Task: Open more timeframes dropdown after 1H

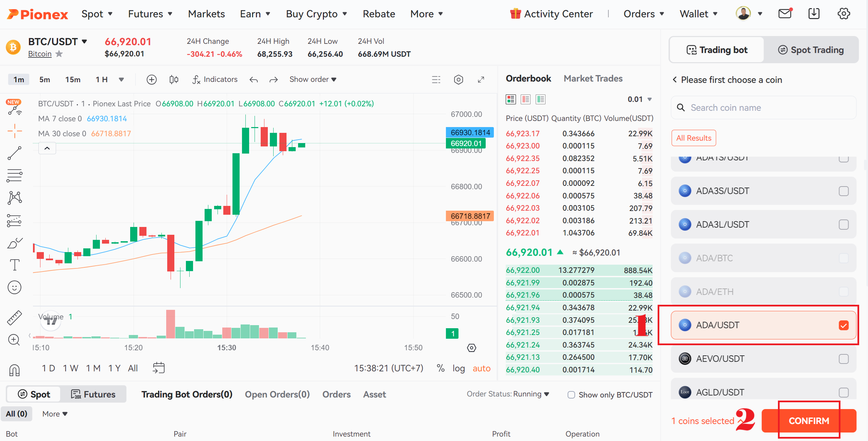Action: click(x=121, y=80)
